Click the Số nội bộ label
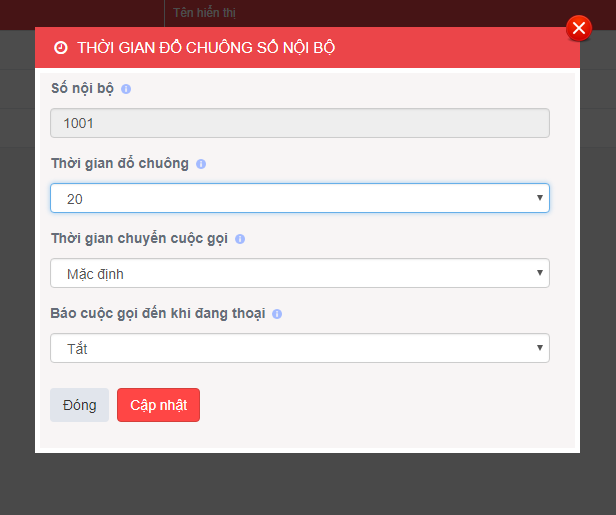The height and width of the screenshot is (515, 616). coord(82,88)
